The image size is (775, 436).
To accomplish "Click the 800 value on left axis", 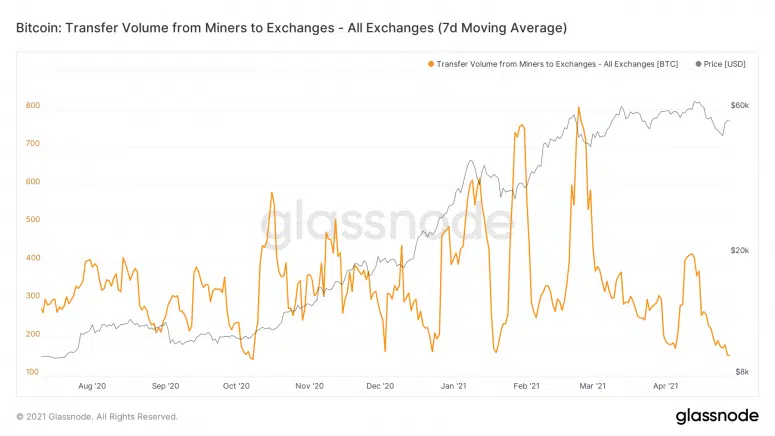I will coord(33,105).
